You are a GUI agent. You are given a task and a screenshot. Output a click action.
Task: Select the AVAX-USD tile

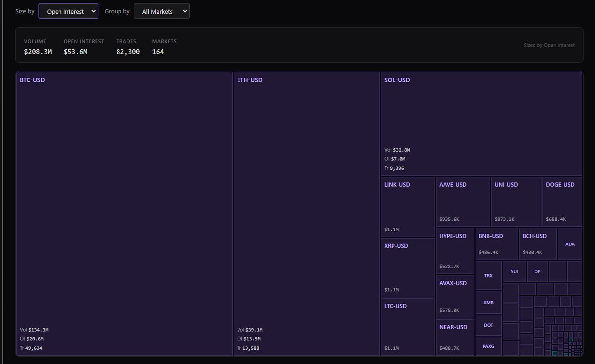[455, 297]
